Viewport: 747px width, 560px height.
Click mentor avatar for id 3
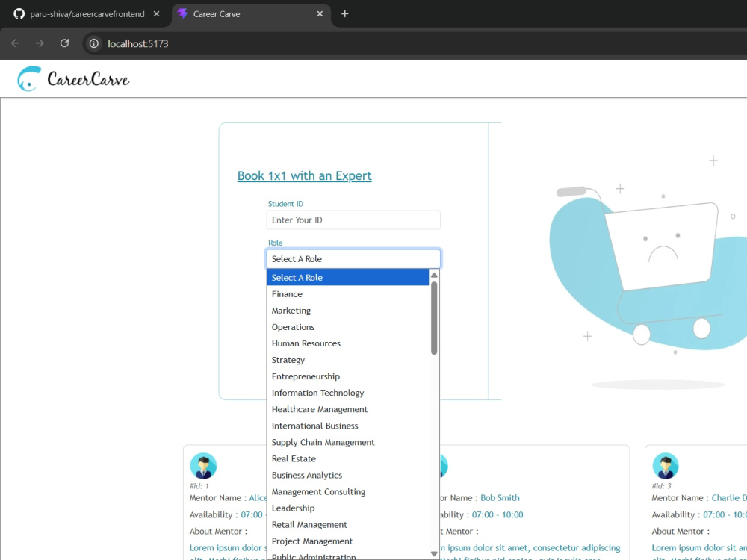tap(666, 466)
